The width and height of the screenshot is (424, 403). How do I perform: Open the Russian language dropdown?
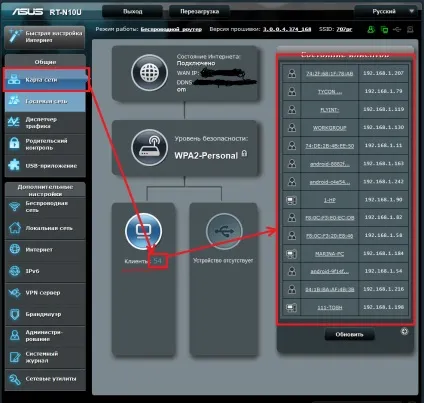pos(387,12)
